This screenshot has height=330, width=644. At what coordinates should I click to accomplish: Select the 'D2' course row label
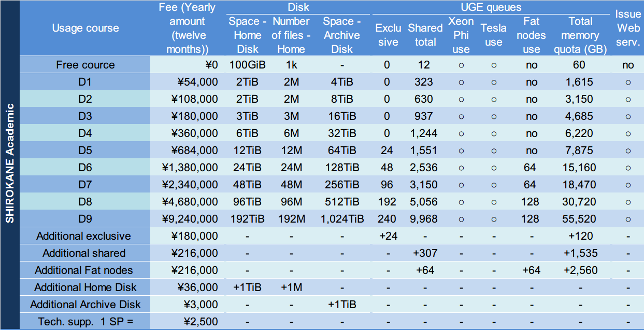click(x=85, y=99)
